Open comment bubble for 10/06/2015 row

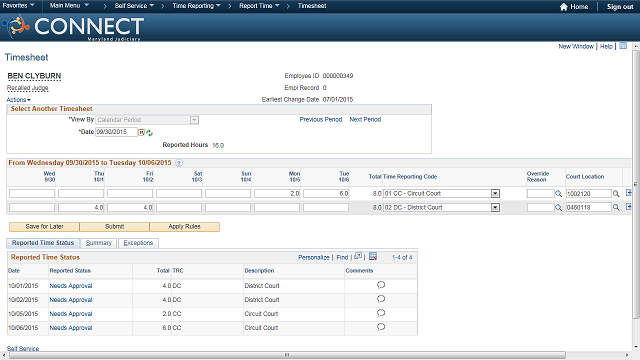pos(381,327)
